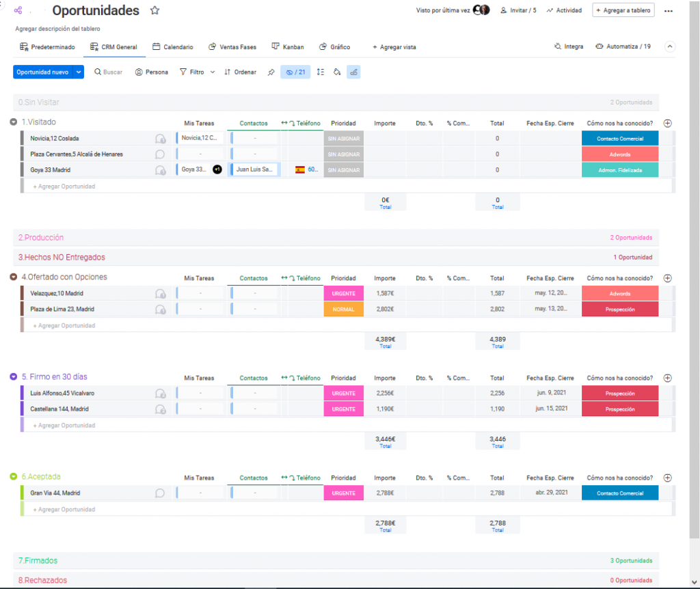700x589 pixels.
Task: Click the pin columns icon in toolbar
Action: click(271, 72)
